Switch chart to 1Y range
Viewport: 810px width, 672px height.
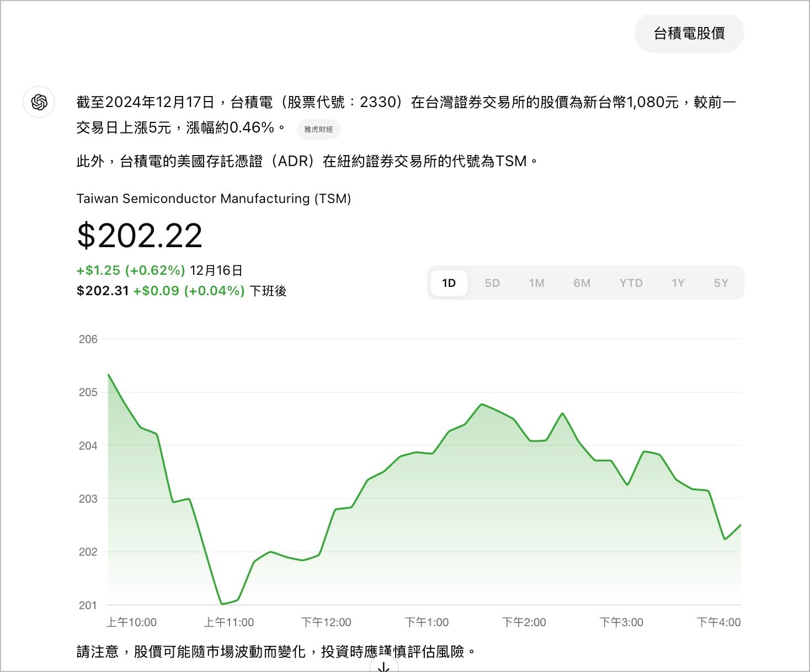pyautogui.click(x=678, y=283)
